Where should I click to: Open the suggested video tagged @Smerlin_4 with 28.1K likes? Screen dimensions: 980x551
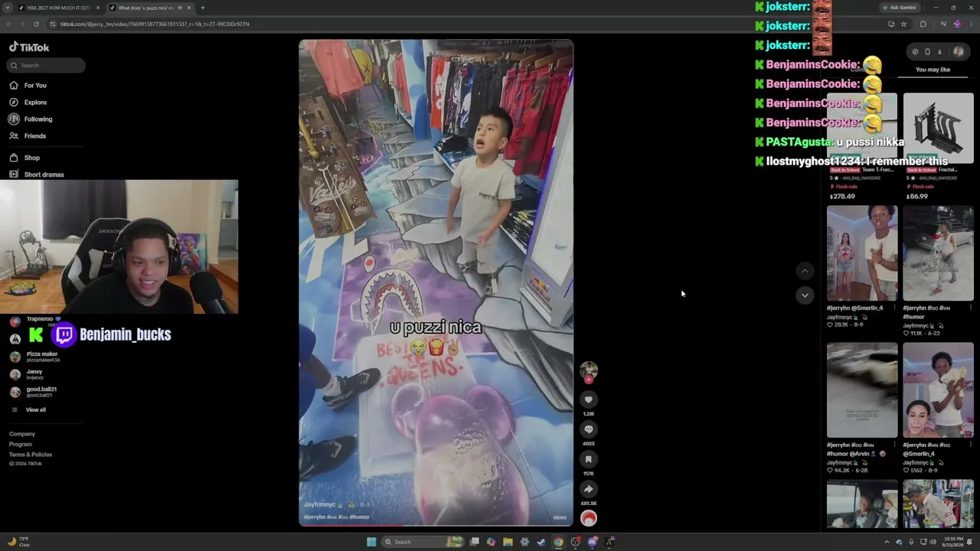tap(862, 253)
